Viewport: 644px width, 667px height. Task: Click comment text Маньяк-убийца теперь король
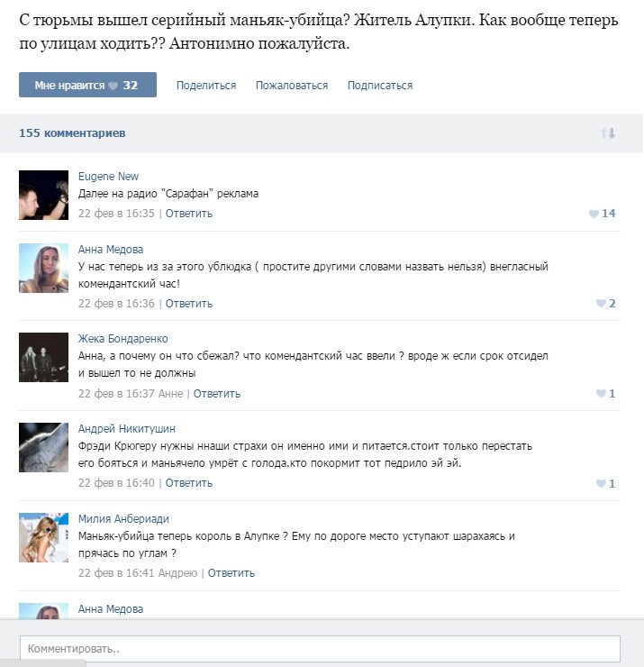(296, 544)
